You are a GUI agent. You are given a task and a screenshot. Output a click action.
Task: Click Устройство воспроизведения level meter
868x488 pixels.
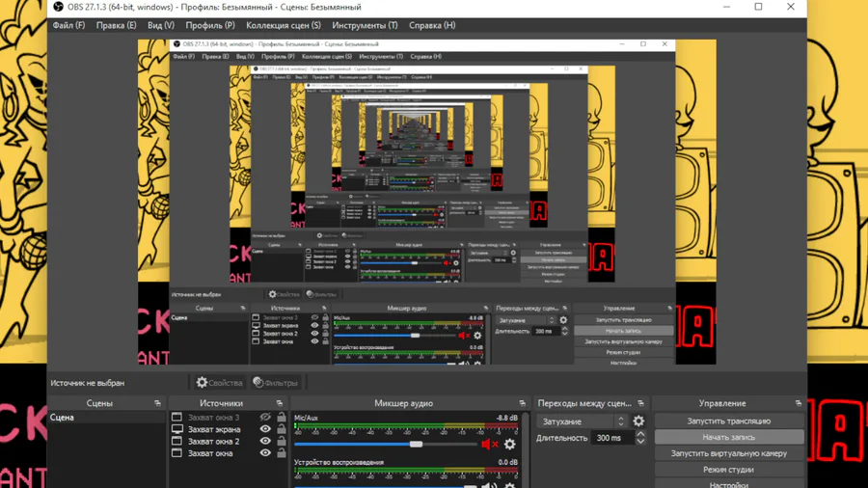point(406,471)
